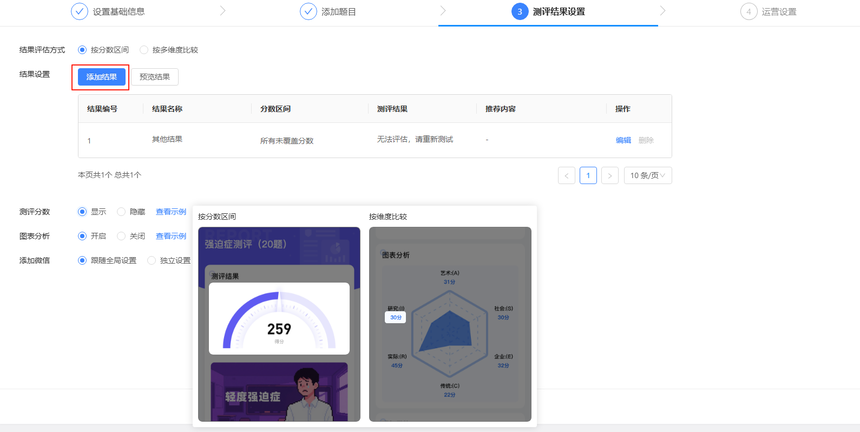Image resolution: width=860 pixels, height=432 pixels.
Task: Go to the 添加题目 step
Action: 338,12
